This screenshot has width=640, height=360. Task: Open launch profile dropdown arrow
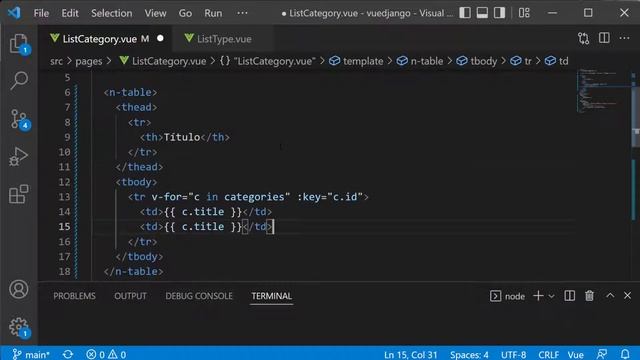tap(551, 296)
